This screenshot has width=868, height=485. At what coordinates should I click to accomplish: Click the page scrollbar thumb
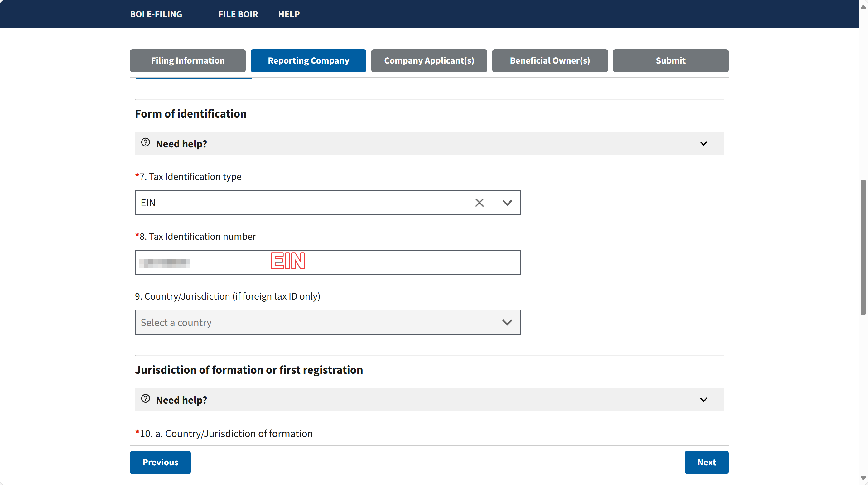coord(863,247)
